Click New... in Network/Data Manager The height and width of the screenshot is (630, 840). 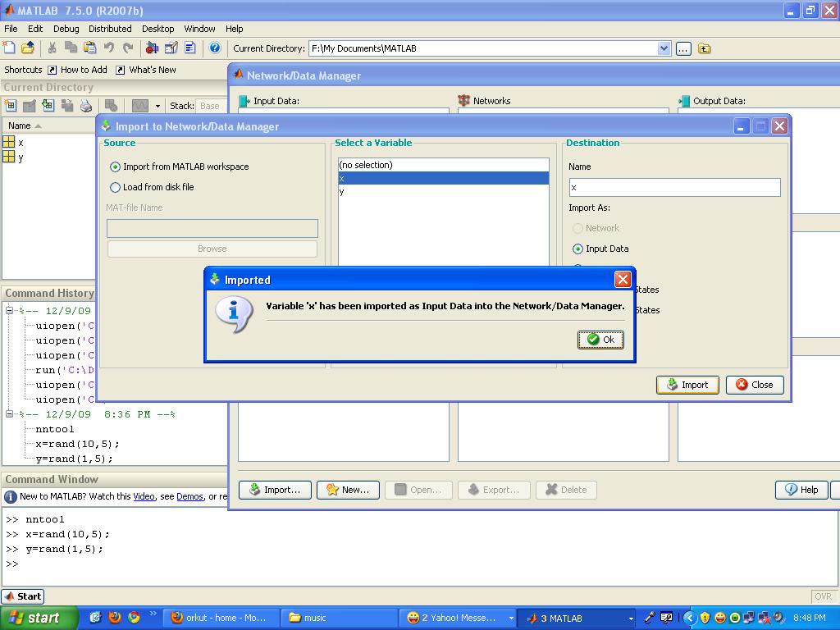pos(348,490)
